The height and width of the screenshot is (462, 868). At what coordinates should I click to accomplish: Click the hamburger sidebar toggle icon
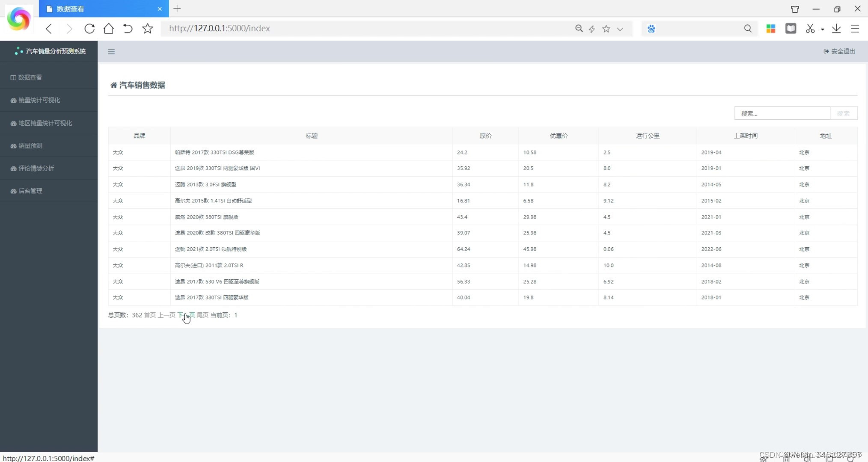pos(111,52)
